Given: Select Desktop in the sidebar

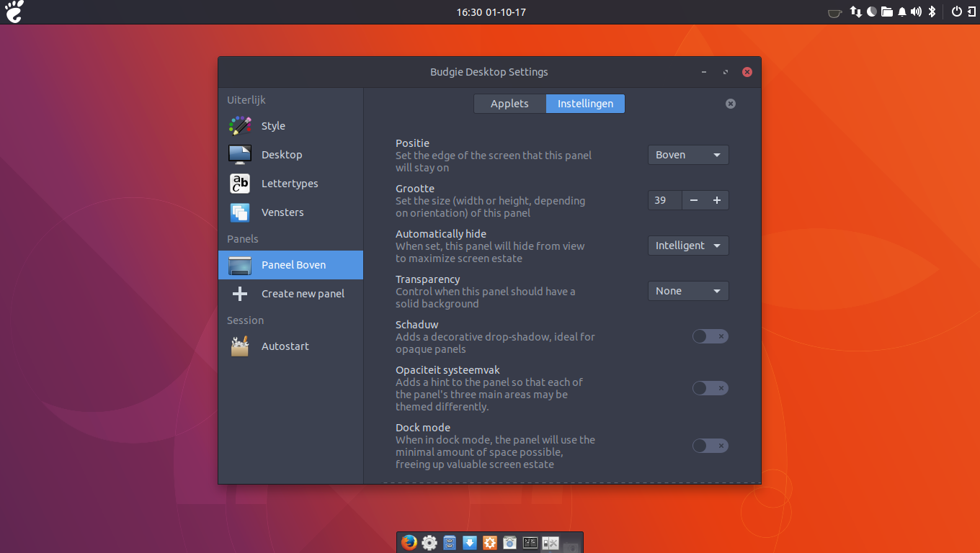Looking at the screenshot, I should coord(281,155).
